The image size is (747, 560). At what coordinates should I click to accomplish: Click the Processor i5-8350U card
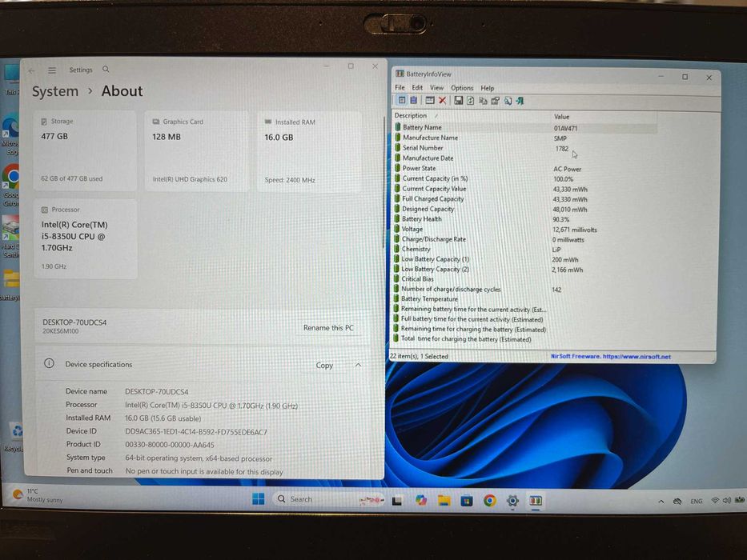[x=86, y=239]
